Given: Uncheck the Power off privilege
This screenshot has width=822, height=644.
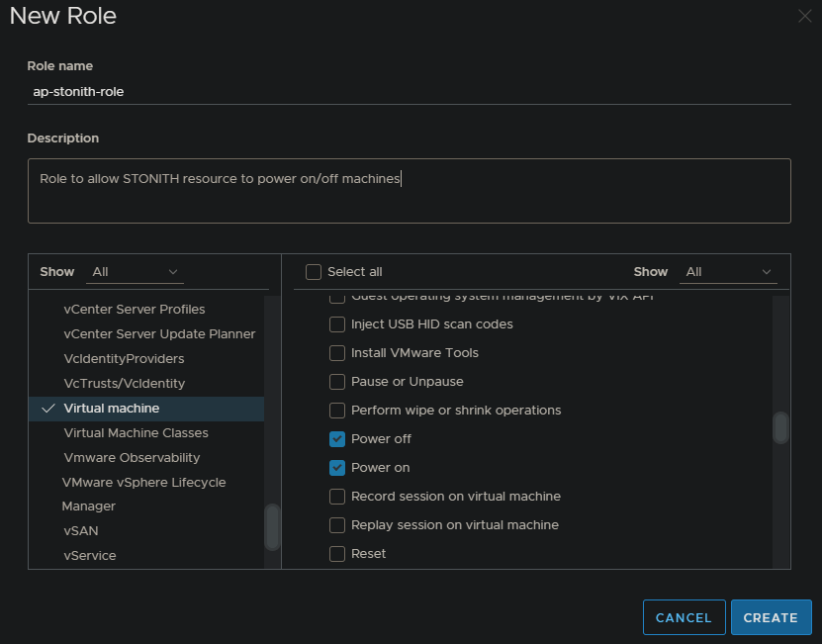Looking at the screenshot, I should tap(337, 439).
